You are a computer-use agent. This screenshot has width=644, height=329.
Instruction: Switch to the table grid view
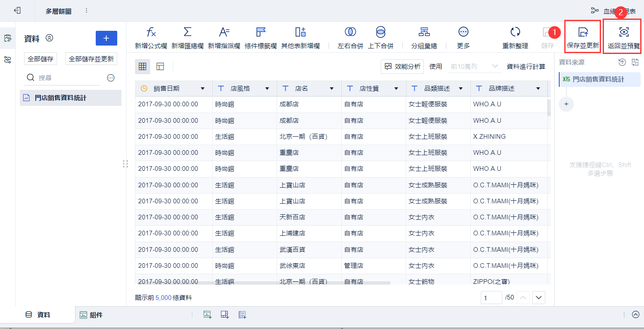point(143,66)
